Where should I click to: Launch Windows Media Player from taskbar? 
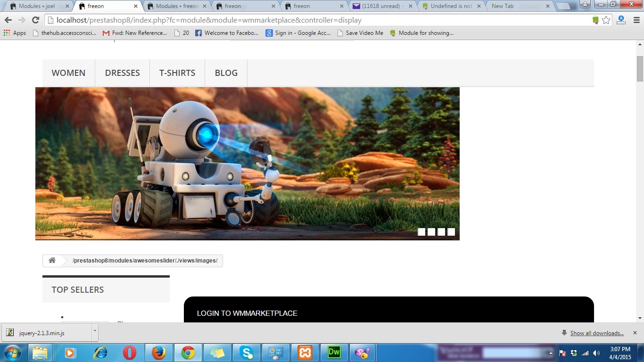click(70, 353)
